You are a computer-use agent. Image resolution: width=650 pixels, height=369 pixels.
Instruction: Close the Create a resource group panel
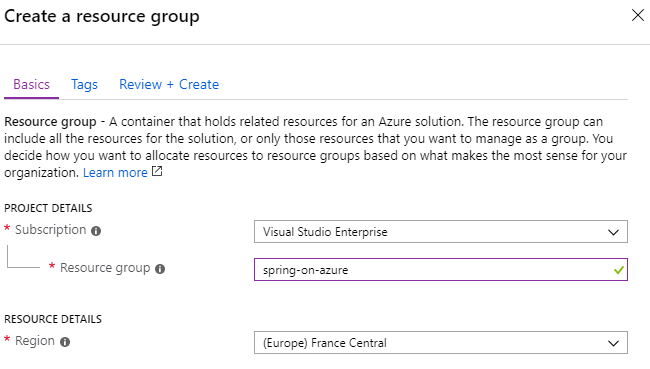[x=638, y=15]
